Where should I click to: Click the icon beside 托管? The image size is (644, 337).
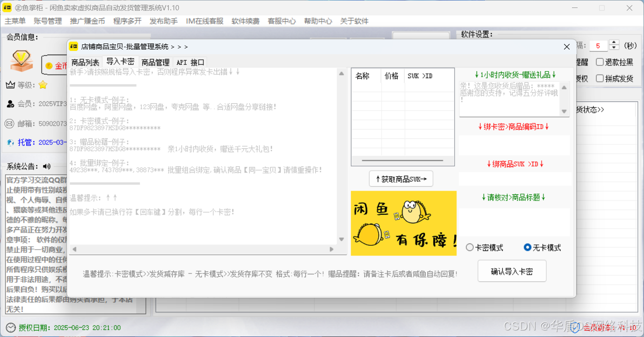pyautogui.click(x=10, y=143)
